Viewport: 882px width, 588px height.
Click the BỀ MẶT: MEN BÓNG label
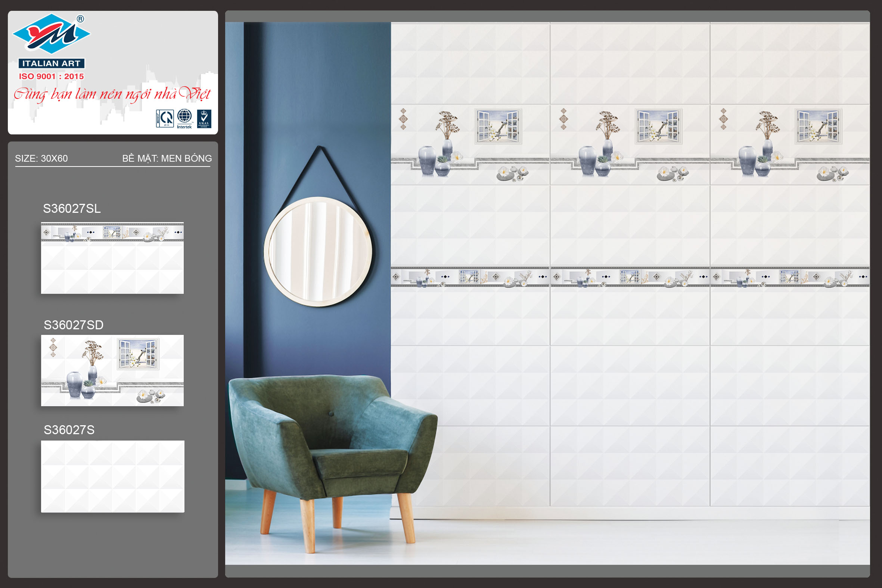[167, 158]
